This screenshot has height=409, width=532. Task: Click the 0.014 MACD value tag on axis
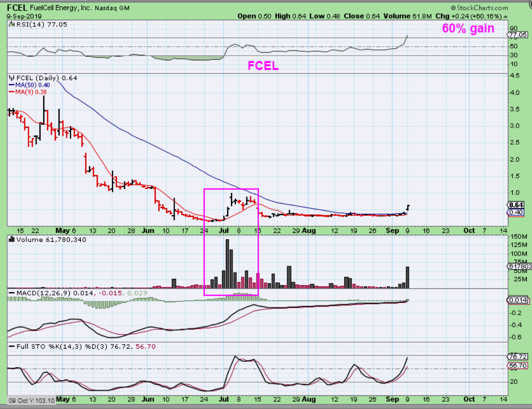[517, 300]
